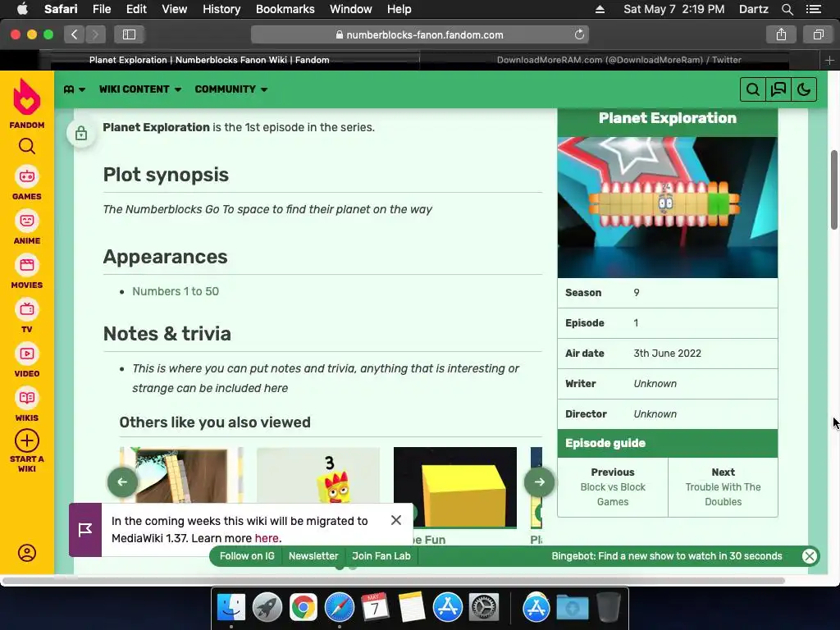Click the Join Fan Lab button

click(381, 556)
